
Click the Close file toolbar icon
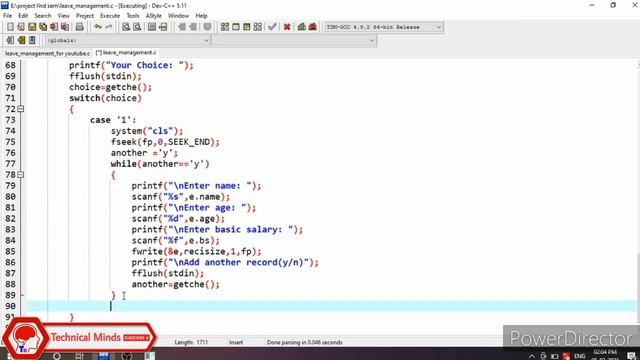[x=54, y=27]
